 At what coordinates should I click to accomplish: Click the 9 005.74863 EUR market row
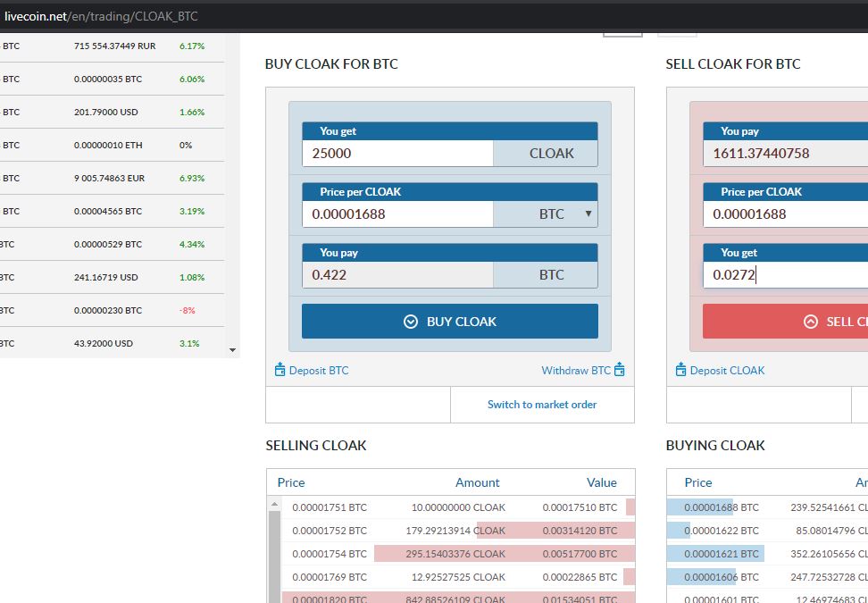tap(112, 179)
